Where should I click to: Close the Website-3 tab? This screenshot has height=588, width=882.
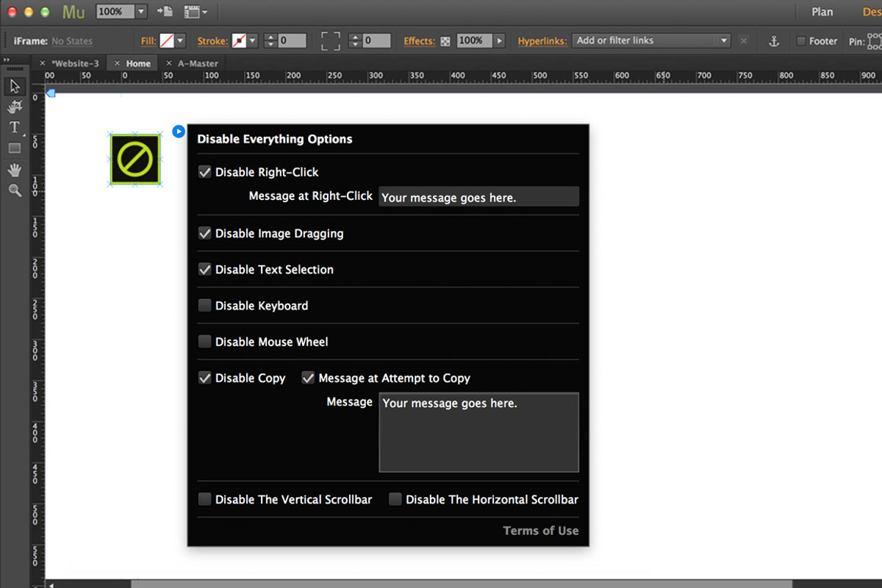43,63
